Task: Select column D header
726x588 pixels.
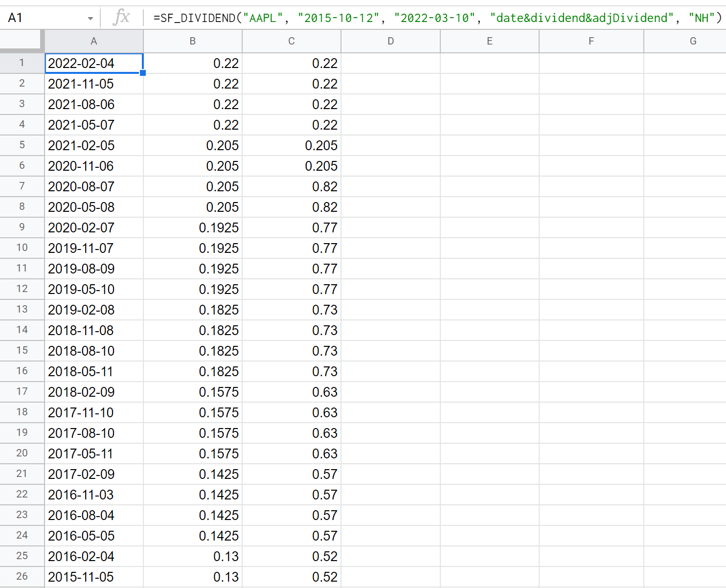Action: pyautogui.click(x=390, y=41)
